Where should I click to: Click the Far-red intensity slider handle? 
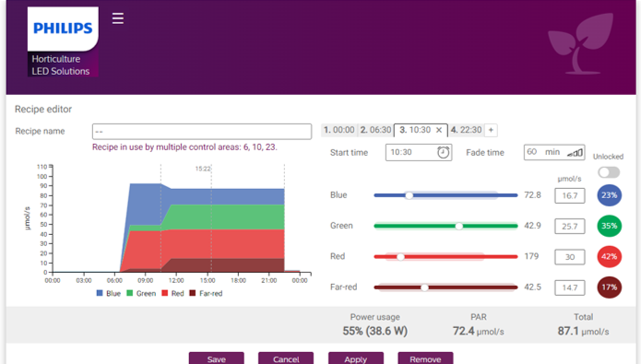pos(425,288)
